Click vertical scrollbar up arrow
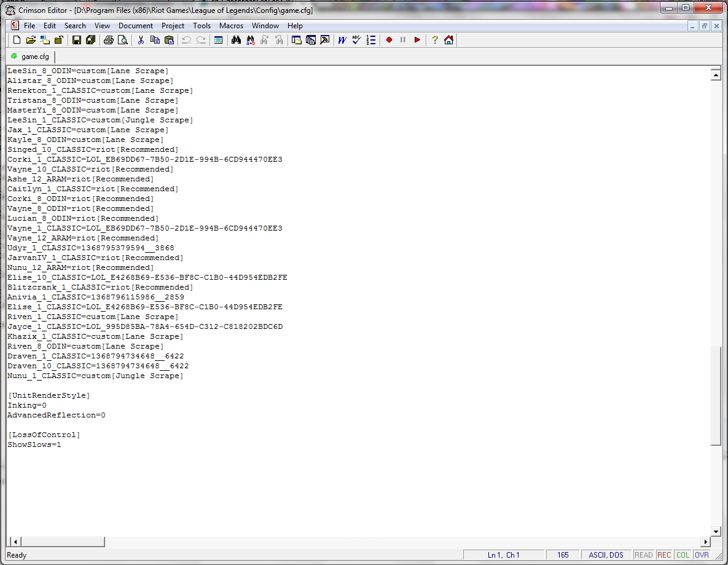Screen dimensions: 728x565 coord(716,75)
